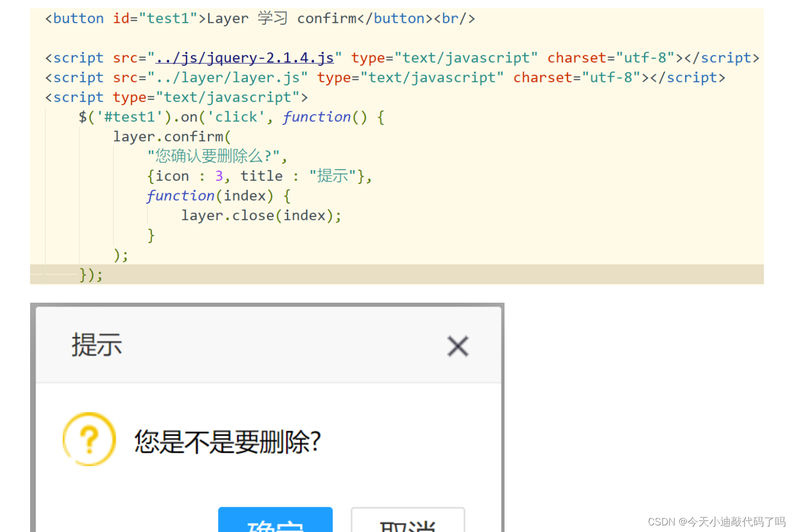Image resolution: width=794 pixels, height=532 pixels.
Task: Click the button id="test1" code line
Action: point(260,19)
